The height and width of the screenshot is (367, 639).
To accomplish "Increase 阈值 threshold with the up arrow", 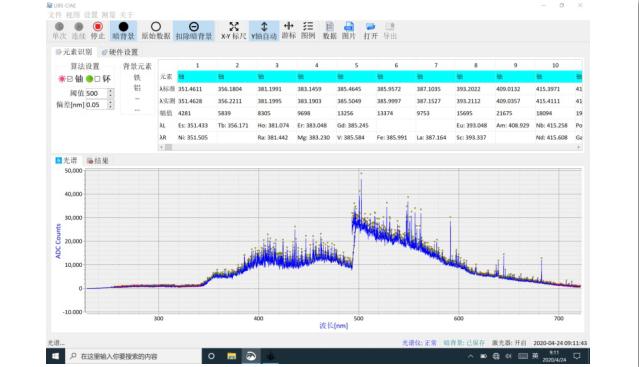I will point(110,91).
